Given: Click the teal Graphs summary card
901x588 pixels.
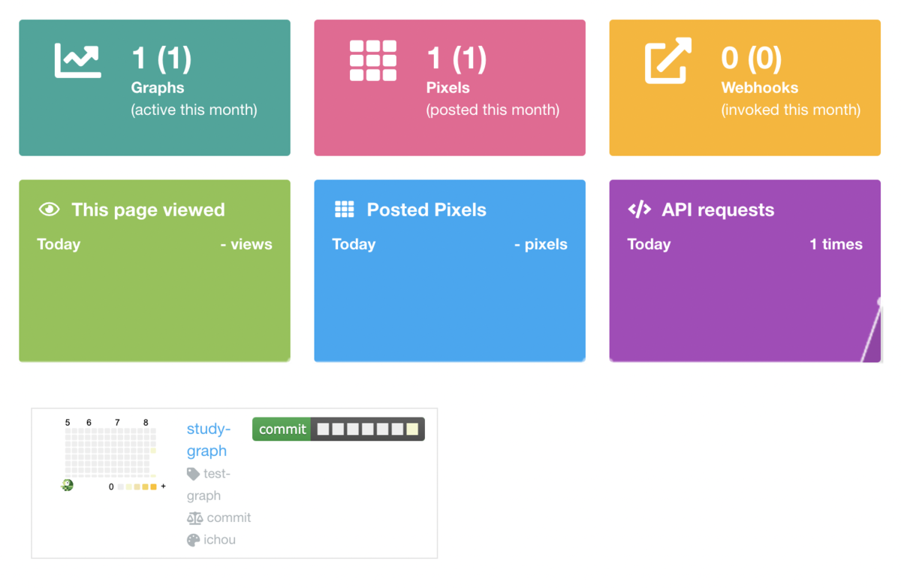Looking at the screenshot, I should point(155,88).
